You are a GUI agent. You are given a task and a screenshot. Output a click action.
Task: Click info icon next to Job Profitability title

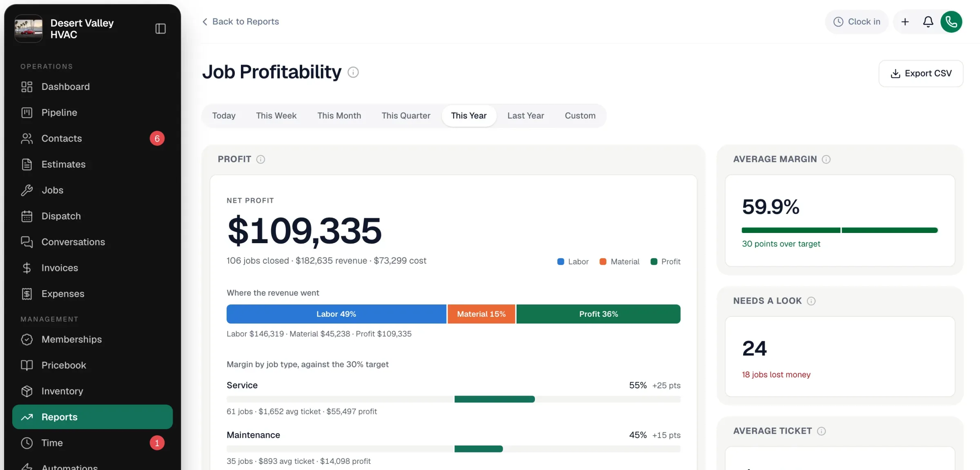[353, 72]
